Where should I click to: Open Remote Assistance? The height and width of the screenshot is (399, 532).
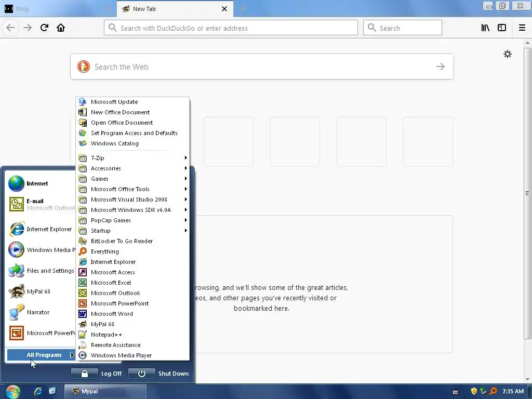point(132,345)
